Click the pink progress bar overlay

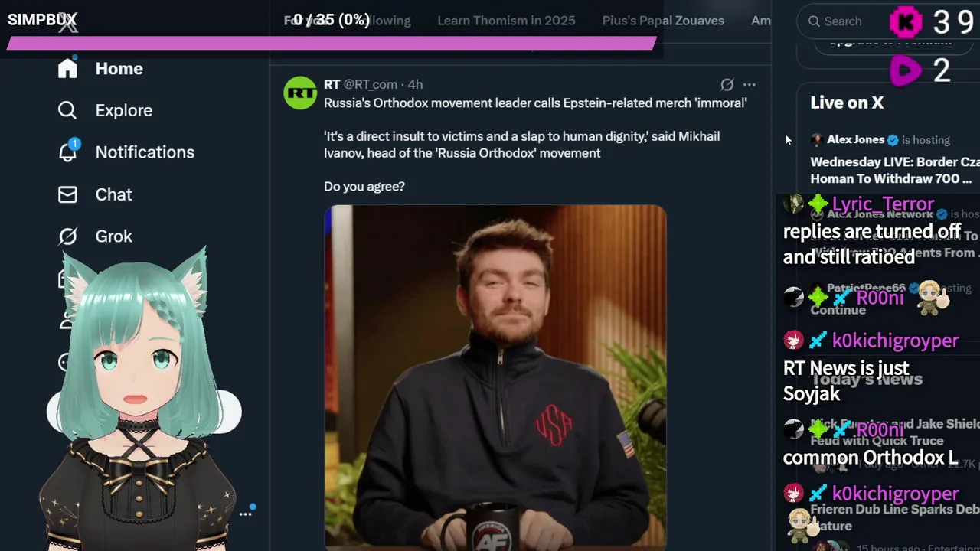[x=332, y=43]
